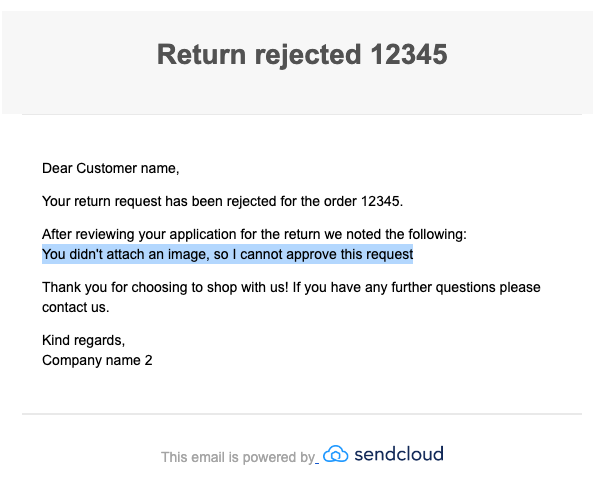593x477 pixels.
Task: Click the 'After reviewing your application' line
Action: tap(254, 234)
